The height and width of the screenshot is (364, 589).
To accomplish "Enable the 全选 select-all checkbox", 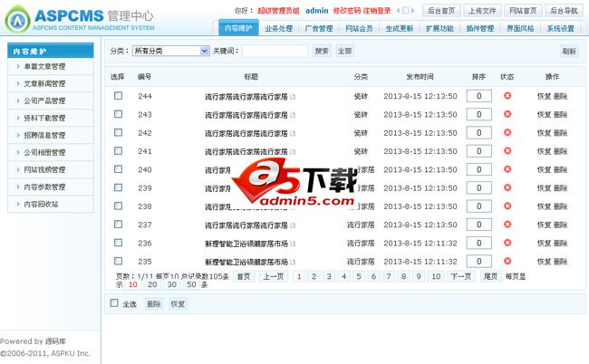I will pyautogui.click(x=114, y=302).
